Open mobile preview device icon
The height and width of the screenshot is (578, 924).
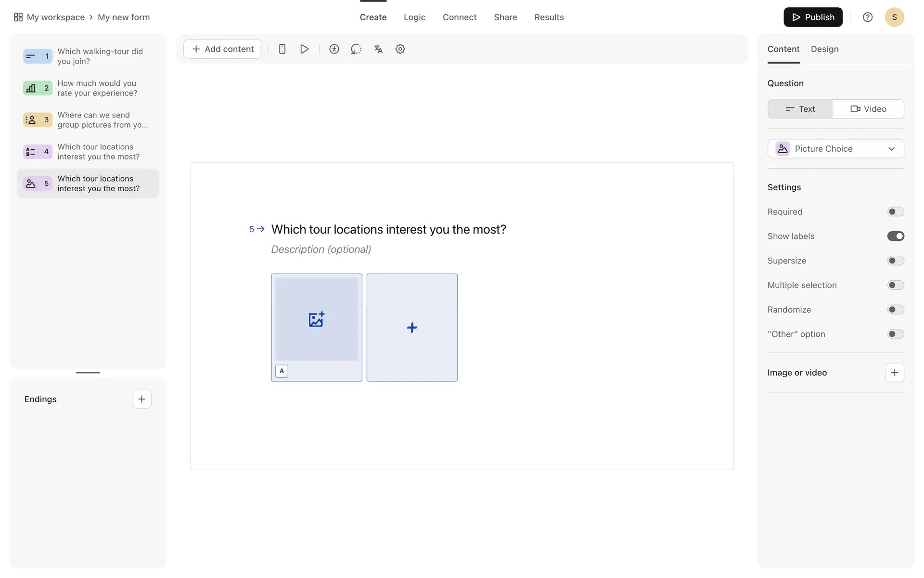[282, 49]
